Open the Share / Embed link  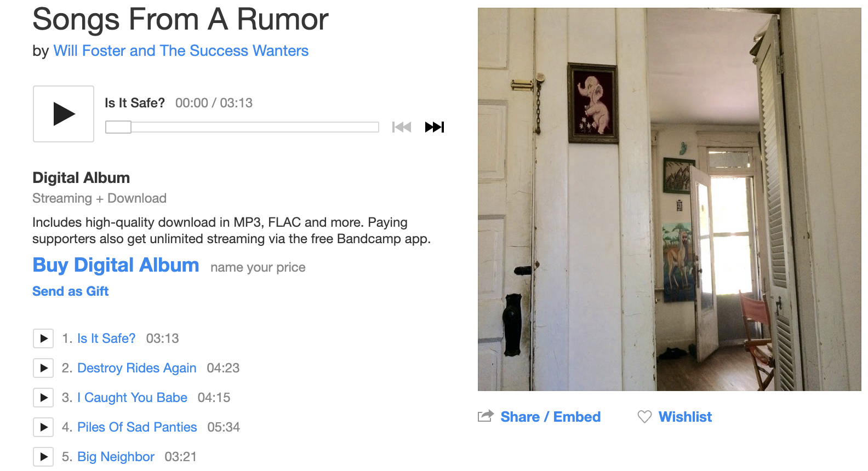tap(550, 417)
